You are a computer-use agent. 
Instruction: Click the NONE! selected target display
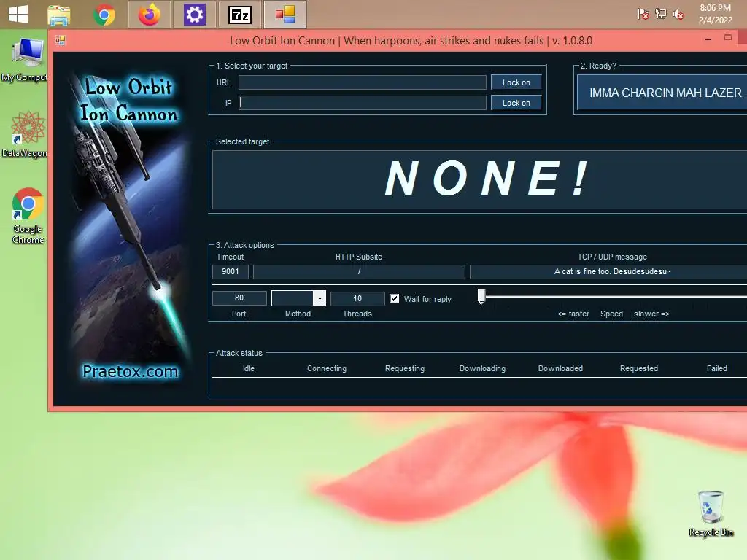pyautogui.click(x=479, y=179)
